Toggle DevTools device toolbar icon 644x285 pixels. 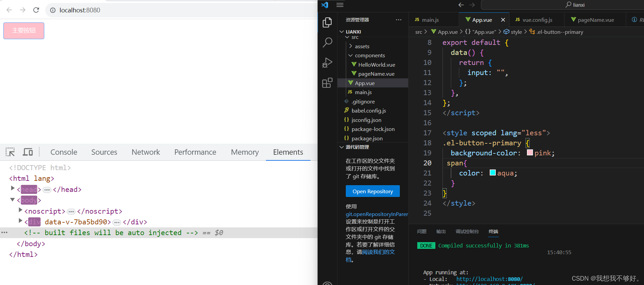click(x=28, y=152)
